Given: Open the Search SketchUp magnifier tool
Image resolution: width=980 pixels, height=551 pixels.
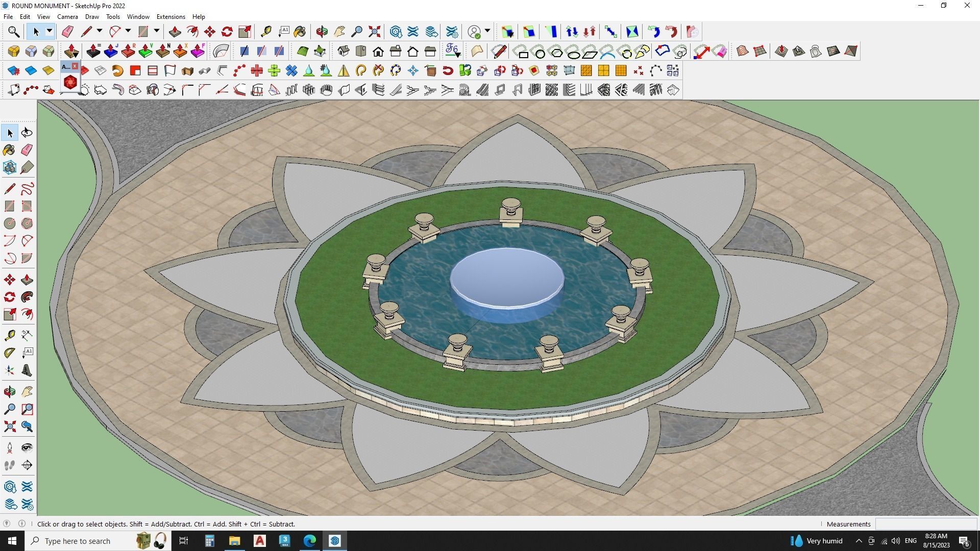Looking at the screenshot, I should pyautogui.click(x=14, y=32).
